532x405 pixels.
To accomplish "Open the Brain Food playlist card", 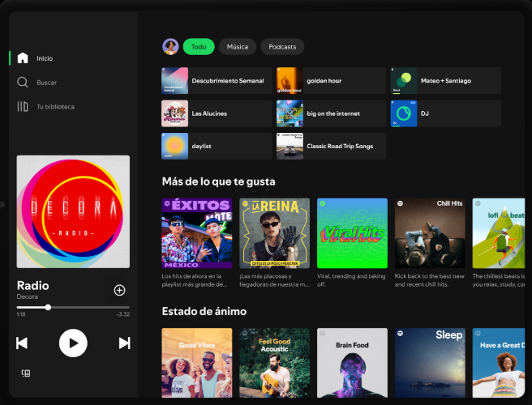I will click(x=351, y=361).
